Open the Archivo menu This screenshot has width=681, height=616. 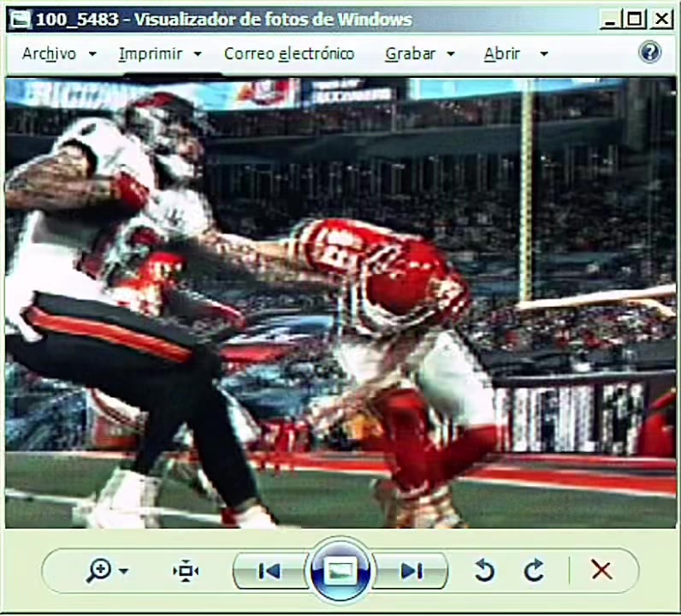pyautogui.click(x=49, y=54)
